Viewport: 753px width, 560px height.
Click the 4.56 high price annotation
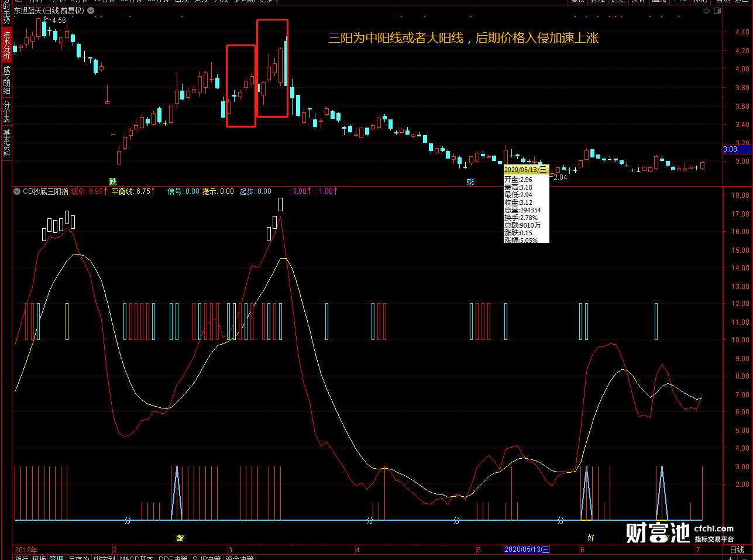click(x=59, y=20)
